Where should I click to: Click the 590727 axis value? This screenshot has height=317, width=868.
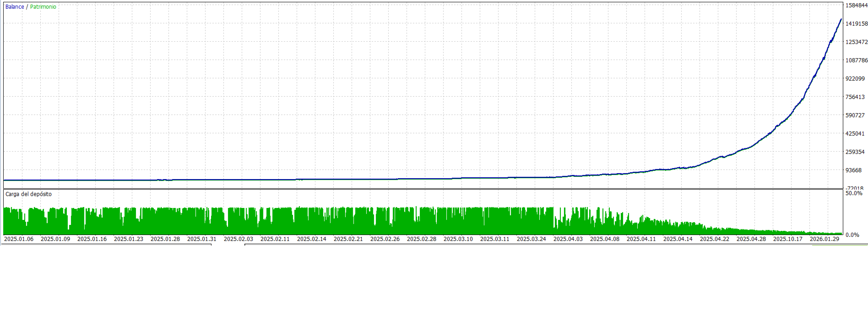click(x=855, y=115)
